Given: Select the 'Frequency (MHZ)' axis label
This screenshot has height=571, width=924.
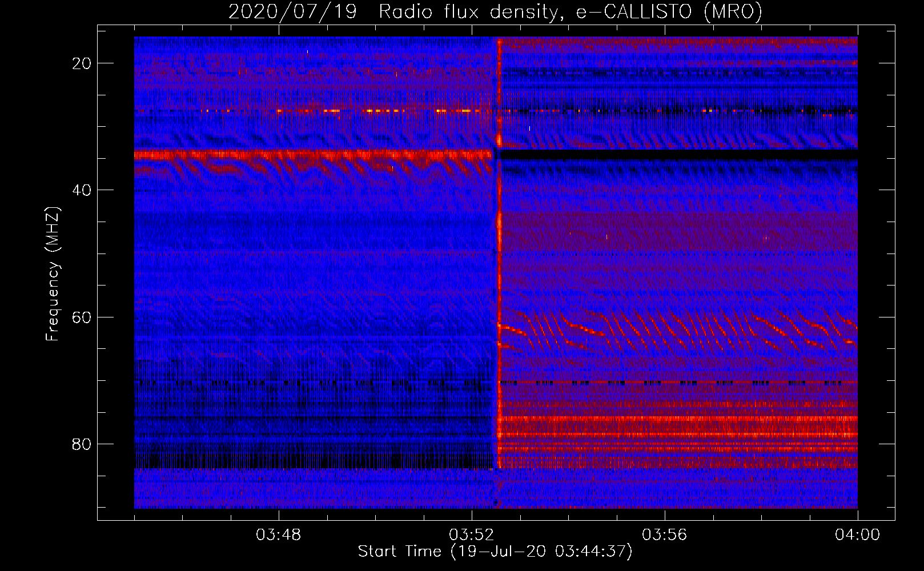Looking at the screenshot, I should [x=53, y=274].
